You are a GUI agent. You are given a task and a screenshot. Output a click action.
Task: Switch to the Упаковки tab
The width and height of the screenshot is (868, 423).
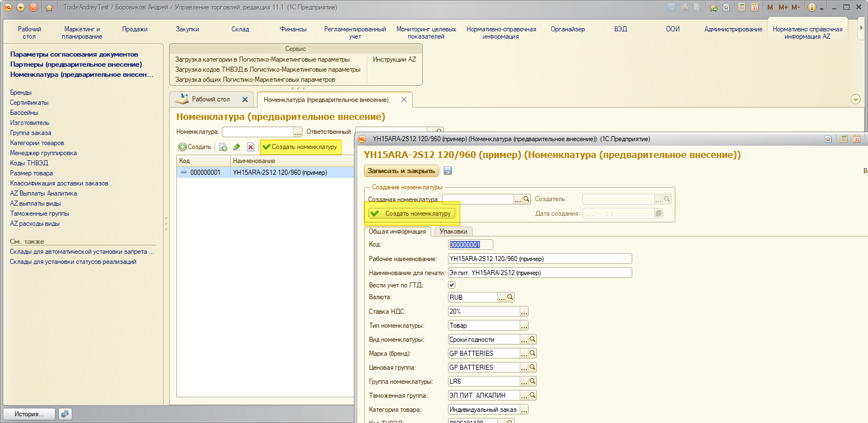[x=454, y=231]
